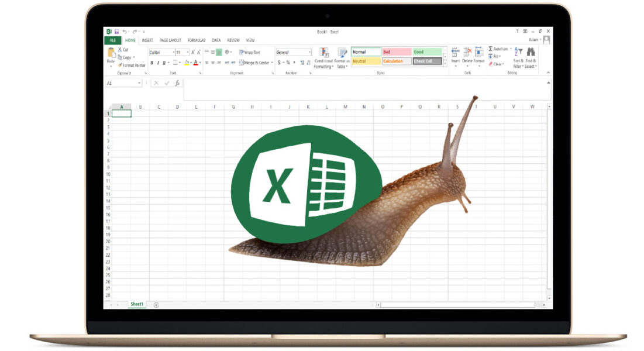Switch to the INSERT ribbon tab
The height and width of the screenshot is (351, 644).
[x=147, y=40]
